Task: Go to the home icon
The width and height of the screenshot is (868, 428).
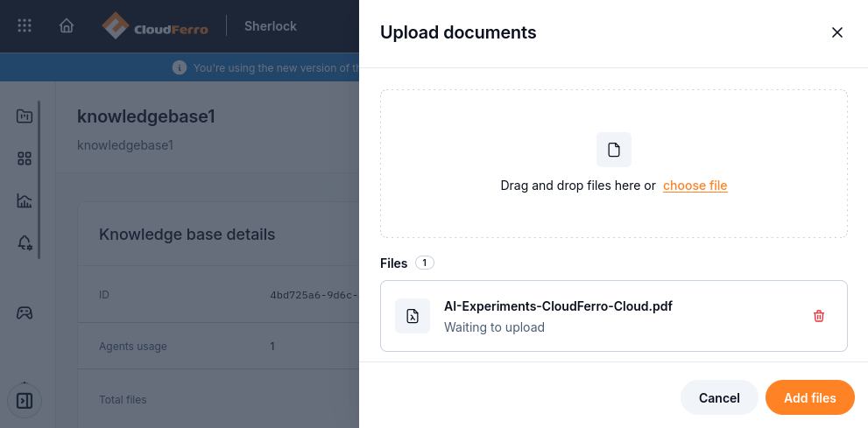Action: [x=67, y=26]
